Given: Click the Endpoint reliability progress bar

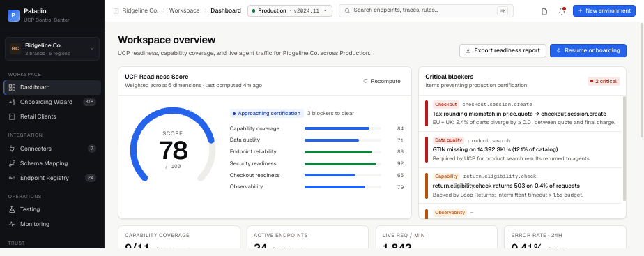Looking at the screenshot, I should 343,152.
